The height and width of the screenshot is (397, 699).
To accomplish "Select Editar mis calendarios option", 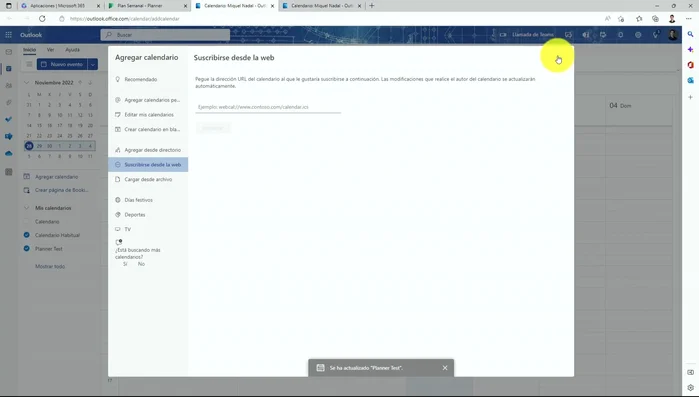I will tap(148, 115).
